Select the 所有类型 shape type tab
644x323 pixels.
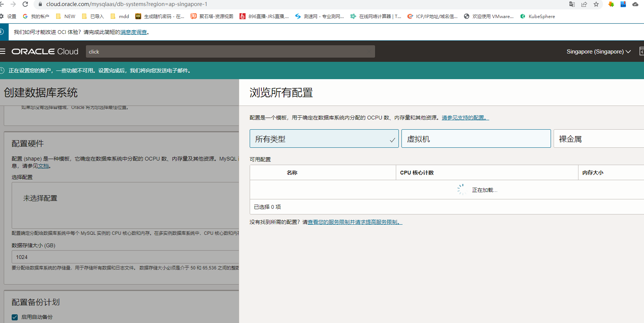324,139
